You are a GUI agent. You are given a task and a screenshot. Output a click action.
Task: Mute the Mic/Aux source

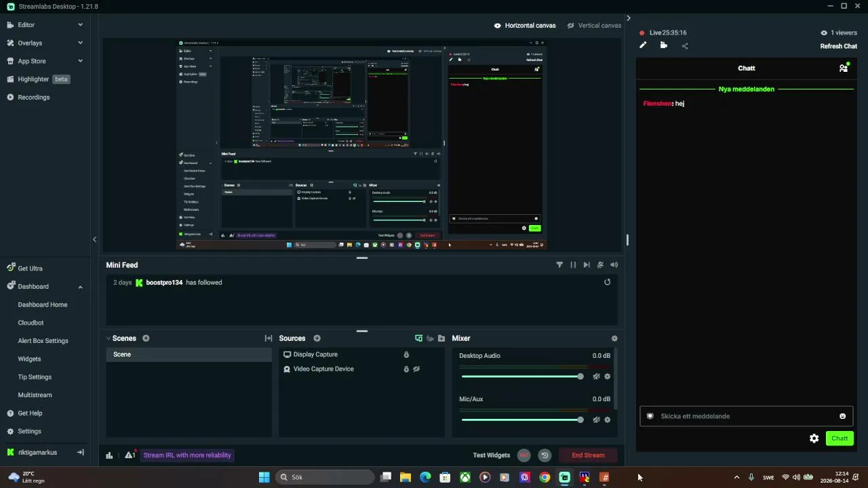click(596, 420)
